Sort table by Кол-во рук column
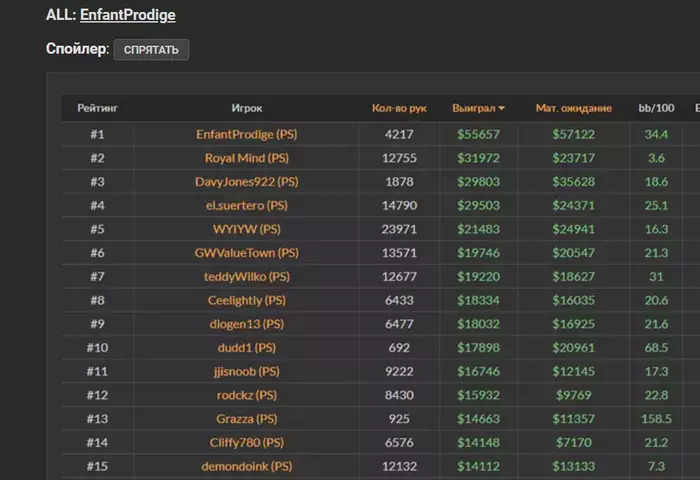700x480 pixels. [399, 108]
